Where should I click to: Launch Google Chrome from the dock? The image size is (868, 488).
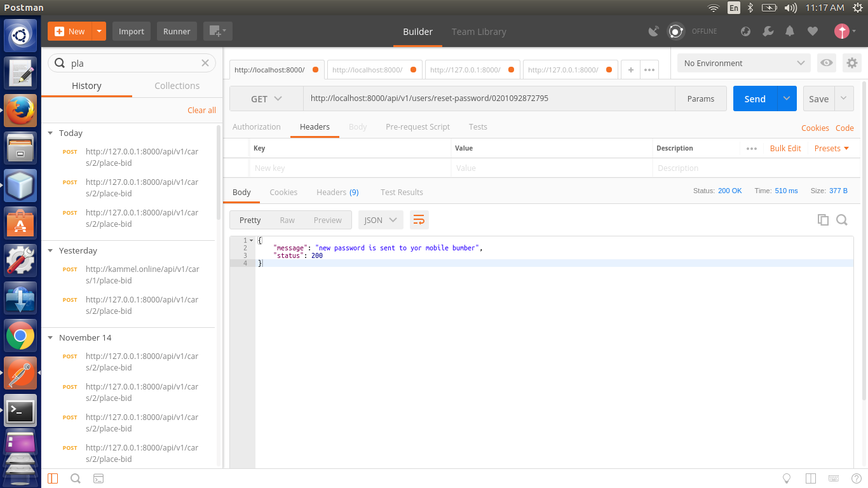[20, 335]
